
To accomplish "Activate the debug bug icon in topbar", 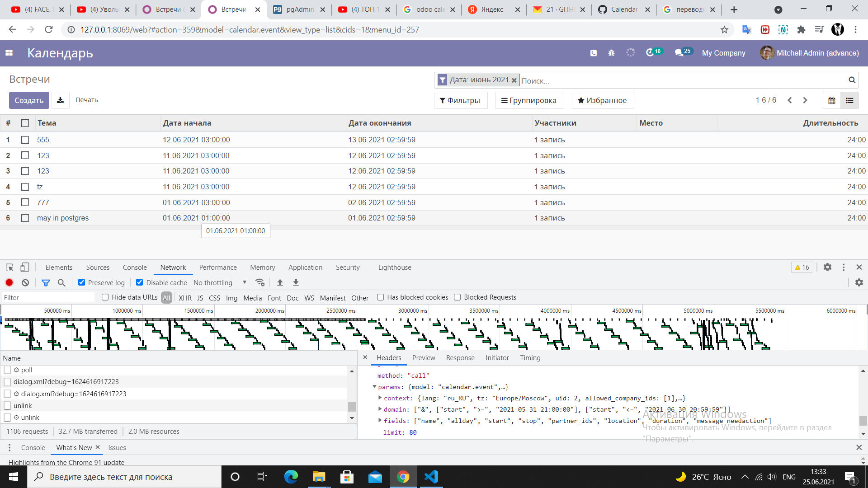I will click(x=611, y=53).
